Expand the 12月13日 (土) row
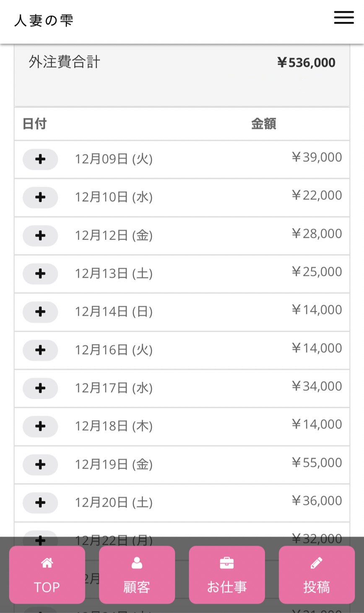Image resolution: width=364 pixels, height=613 pixels. click(x=40, y=274)
